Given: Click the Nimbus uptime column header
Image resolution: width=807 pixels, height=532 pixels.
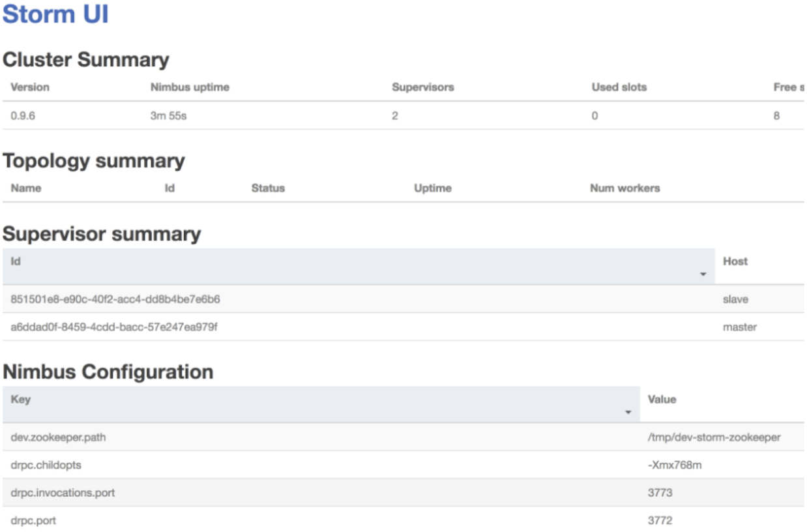Looking at the screenshot, I should pyautogui.click(x=190, y=87).
